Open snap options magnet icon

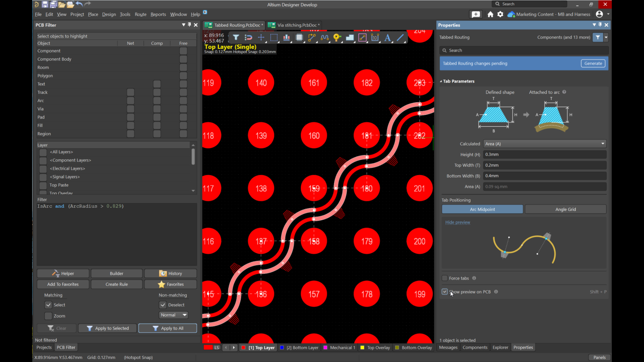[x=248, y=38]
